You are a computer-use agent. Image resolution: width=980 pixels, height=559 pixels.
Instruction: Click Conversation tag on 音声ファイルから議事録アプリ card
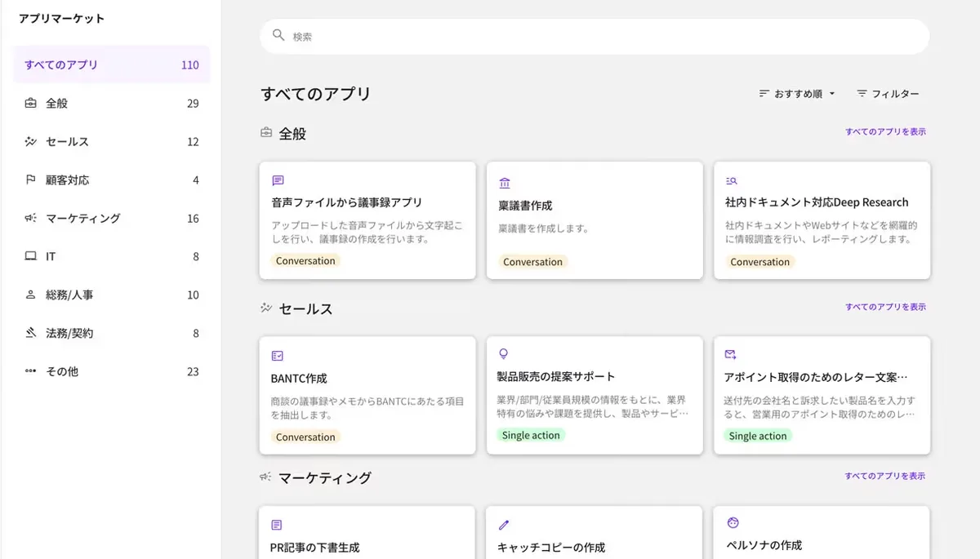(305, 261)
